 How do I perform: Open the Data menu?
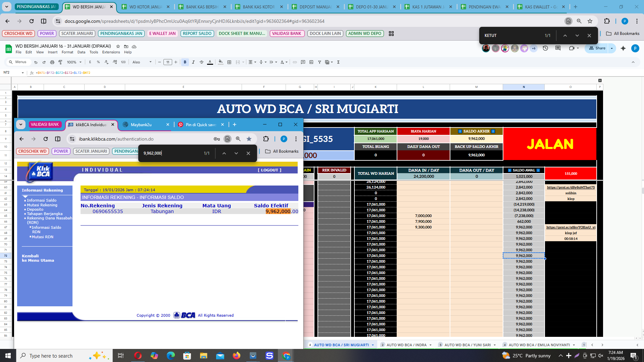pos(81,52)
